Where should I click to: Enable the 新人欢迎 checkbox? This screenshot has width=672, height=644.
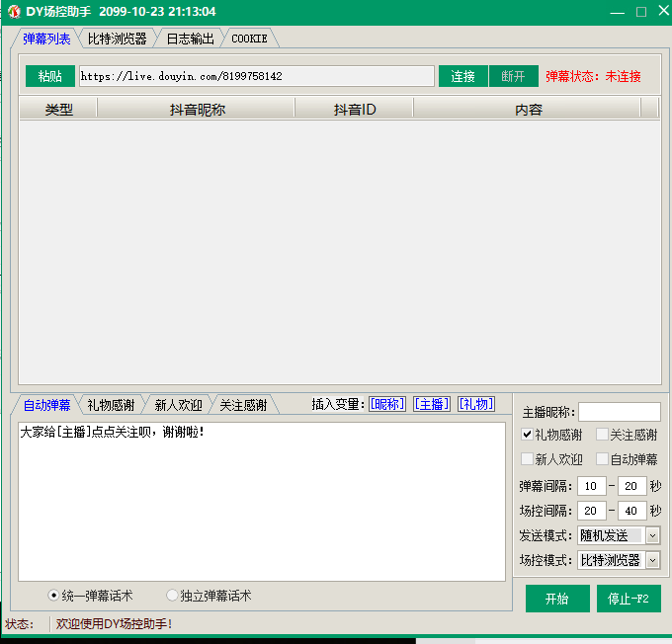pos(527,459)
